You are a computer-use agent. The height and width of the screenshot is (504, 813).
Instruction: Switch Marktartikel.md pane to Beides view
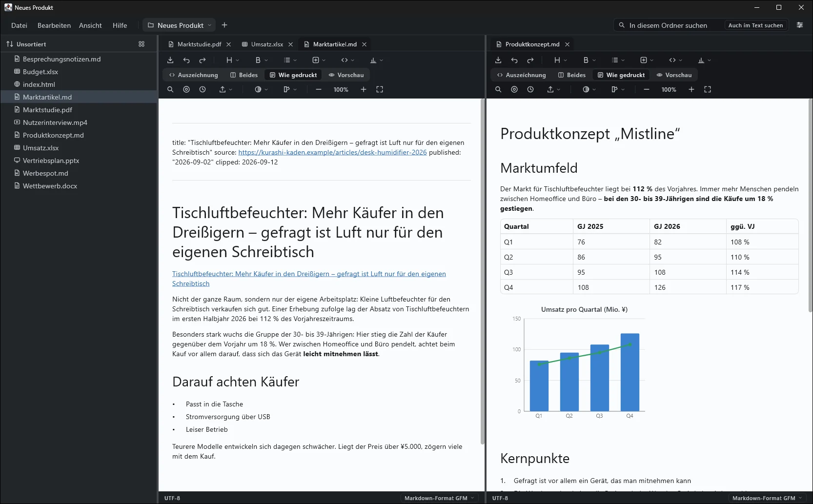click(x=244, y=75)
